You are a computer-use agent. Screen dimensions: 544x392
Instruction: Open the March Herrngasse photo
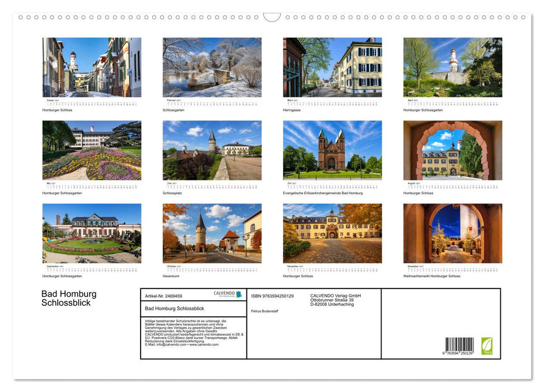[x=332, y=67]
